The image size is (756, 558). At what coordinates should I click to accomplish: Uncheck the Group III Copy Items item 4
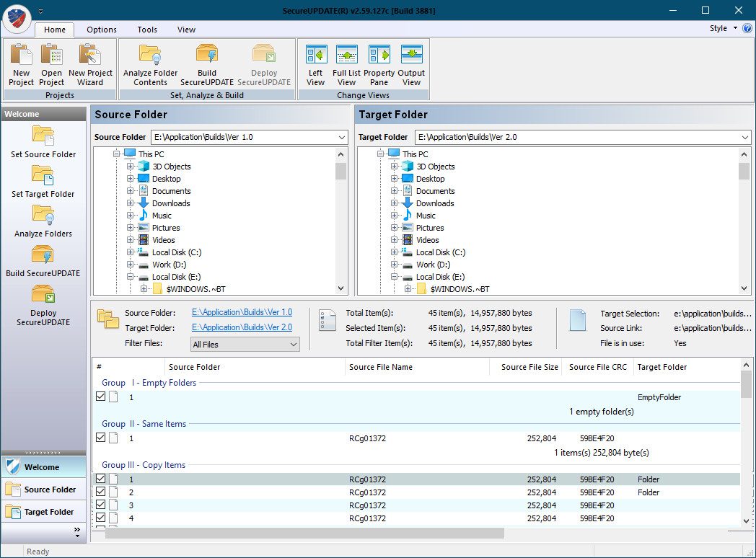[x=101, y=518]
